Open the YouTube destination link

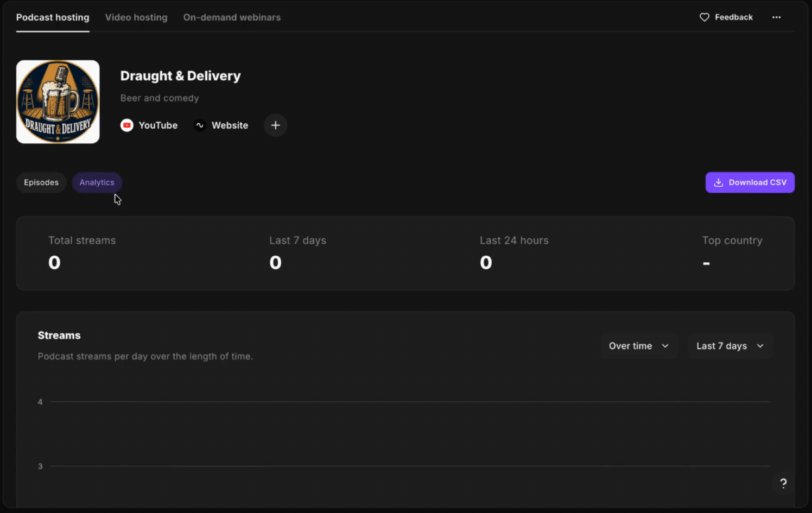[x=149, y=125]
